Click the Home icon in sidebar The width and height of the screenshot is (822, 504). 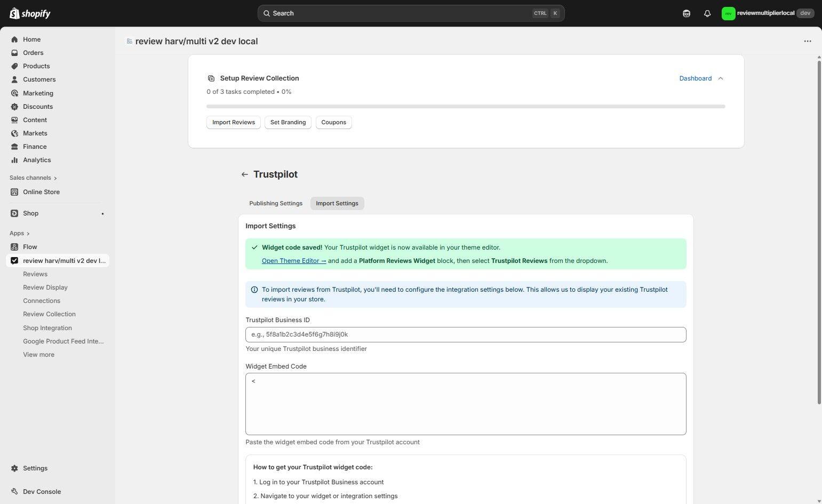coord(14,39)
